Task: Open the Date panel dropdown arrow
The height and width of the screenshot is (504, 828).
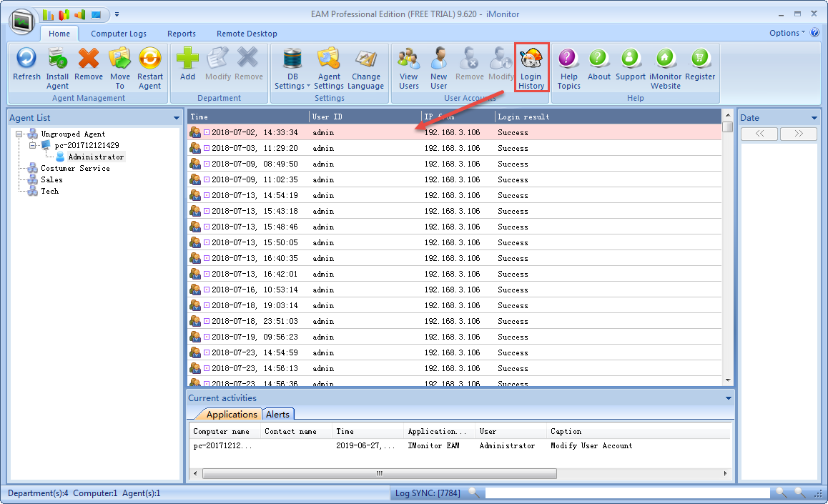Action: tap(814, 118)
